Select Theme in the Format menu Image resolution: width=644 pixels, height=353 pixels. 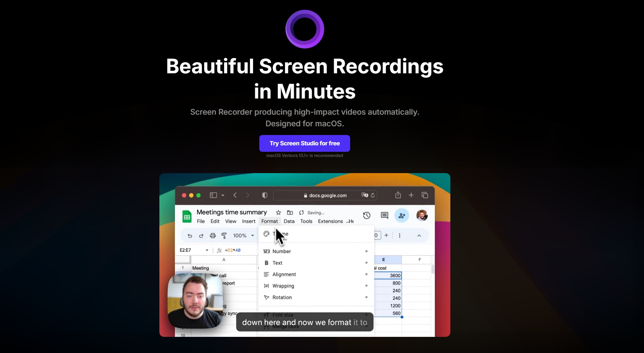click(x=316, y=234)
